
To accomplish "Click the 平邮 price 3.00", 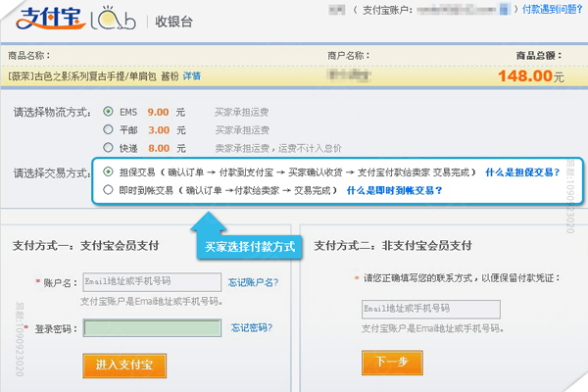I will [x=159, y=130].
